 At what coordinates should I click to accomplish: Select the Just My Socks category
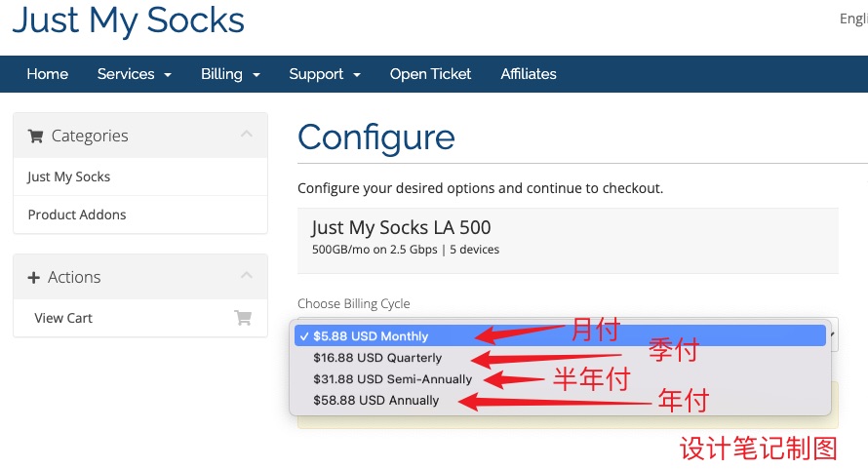click(68, 176)
